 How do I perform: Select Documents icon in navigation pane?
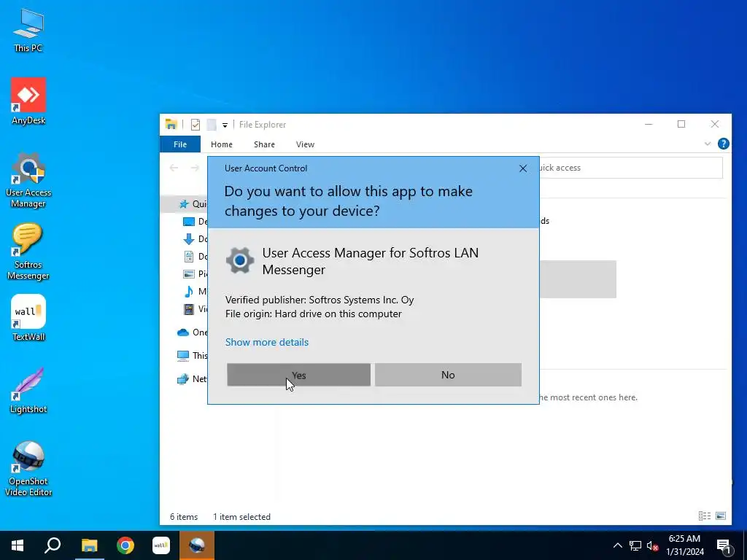coord(189,256)
